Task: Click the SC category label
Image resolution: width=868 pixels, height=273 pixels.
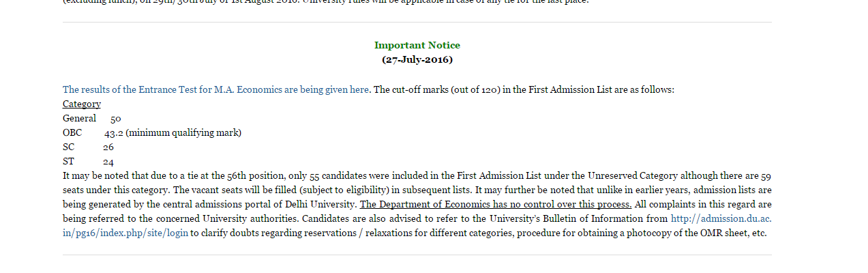Action: point(68,147)
